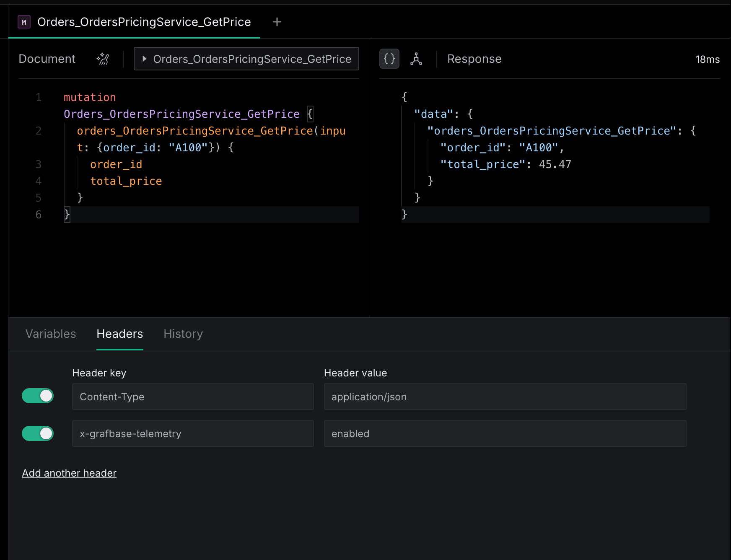Disable the Content-Type header

coord(37,396)
